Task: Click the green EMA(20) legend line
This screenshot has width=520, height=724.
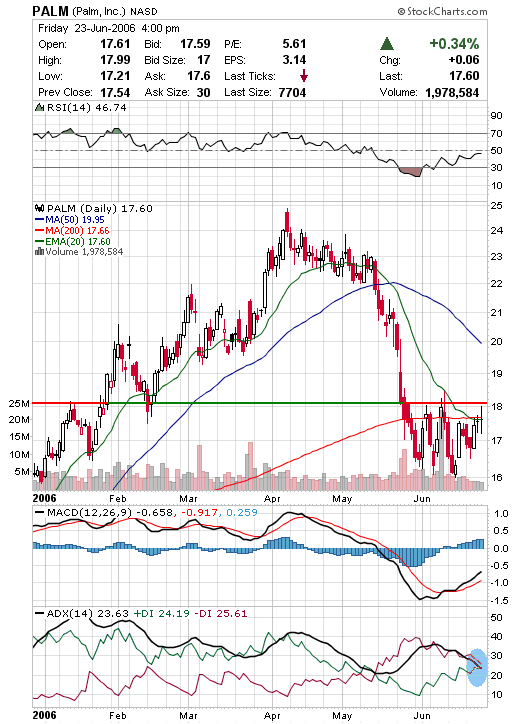Action: pos(40,241)
